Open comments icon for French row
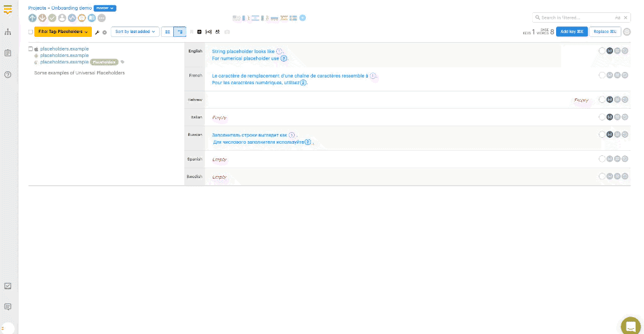 (x=617, y=75)
